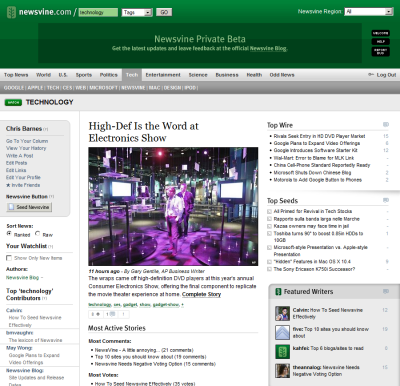This screenshot has width=400, height=386.
Task: Click '+' add tag link after gadget-show
Action: pos(182,305)
